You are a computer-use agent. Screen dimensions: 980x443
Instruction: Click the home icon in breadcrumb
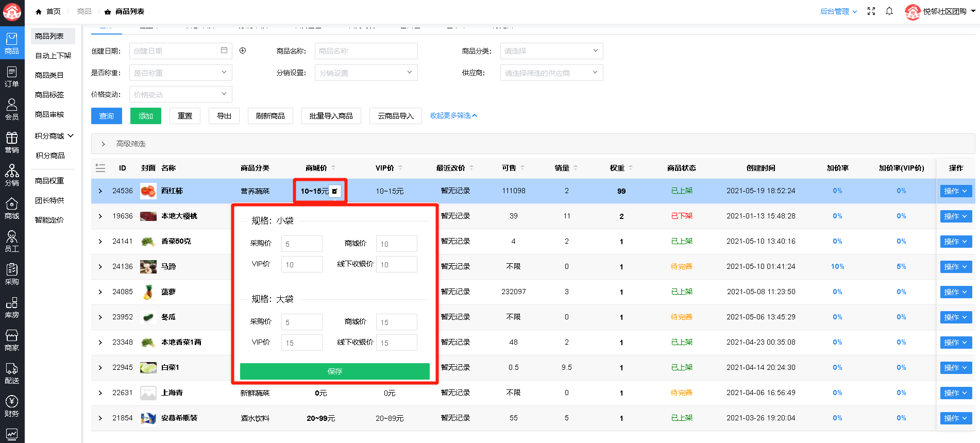click(x=39, y=11)
